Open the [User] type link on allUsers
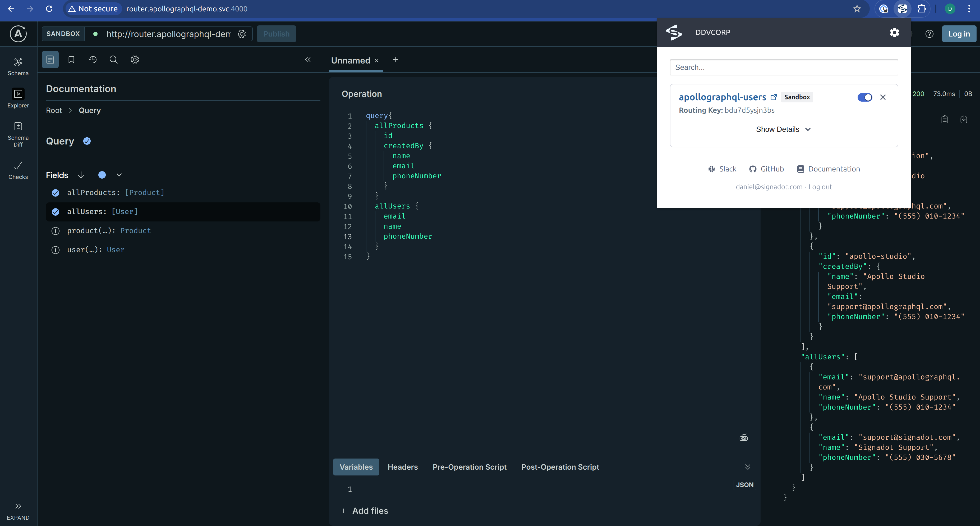The image size is (980, 526). [x=125, y=212]
